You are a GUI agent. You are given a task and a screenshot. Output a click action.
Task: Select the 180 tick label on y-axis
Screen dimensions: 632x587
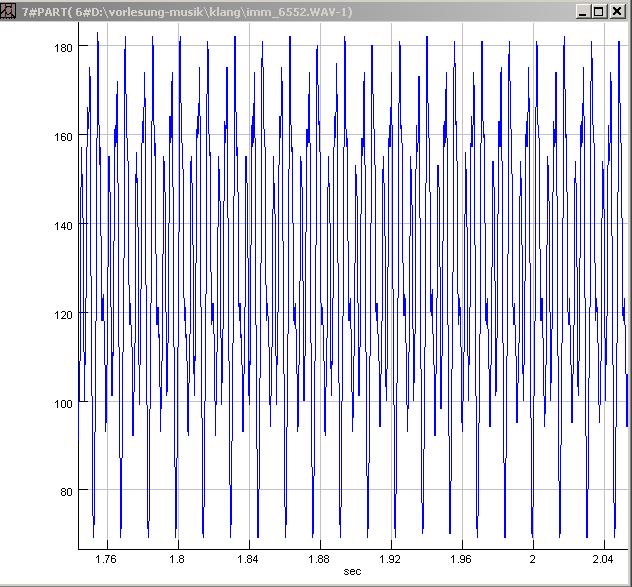tap(63, 47)
